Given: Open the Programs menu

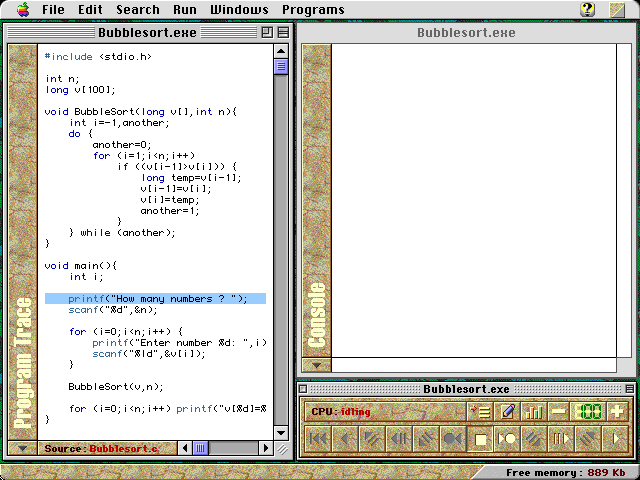Looking at the screenshot, I should click(x=313, y=10).
